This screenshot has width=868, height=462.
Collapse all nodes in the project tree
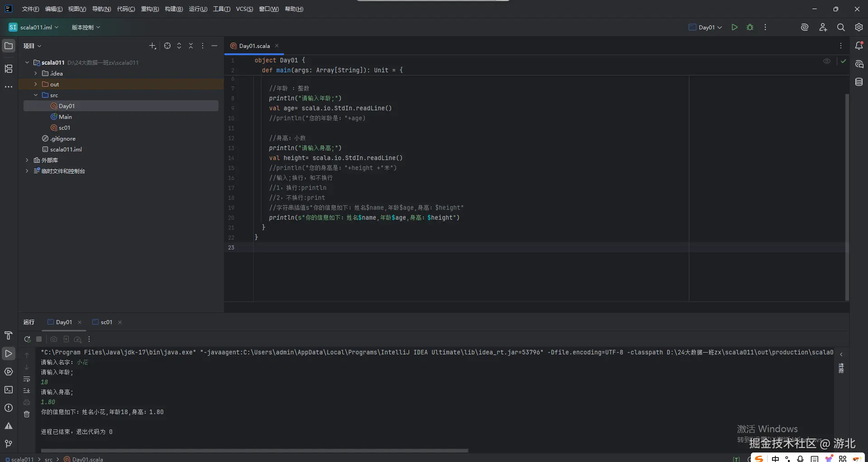pyautogui.click(x=190, y=46)
